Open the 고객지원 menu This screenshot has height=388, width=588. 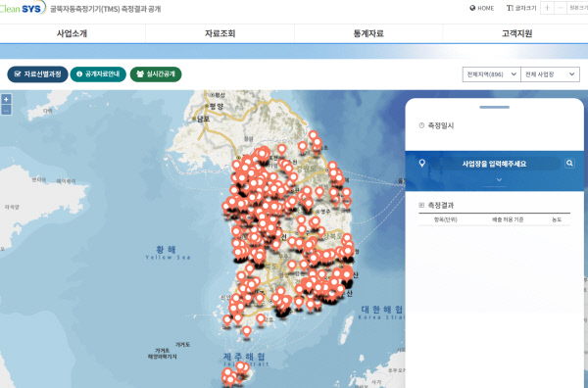coord(516,33)
